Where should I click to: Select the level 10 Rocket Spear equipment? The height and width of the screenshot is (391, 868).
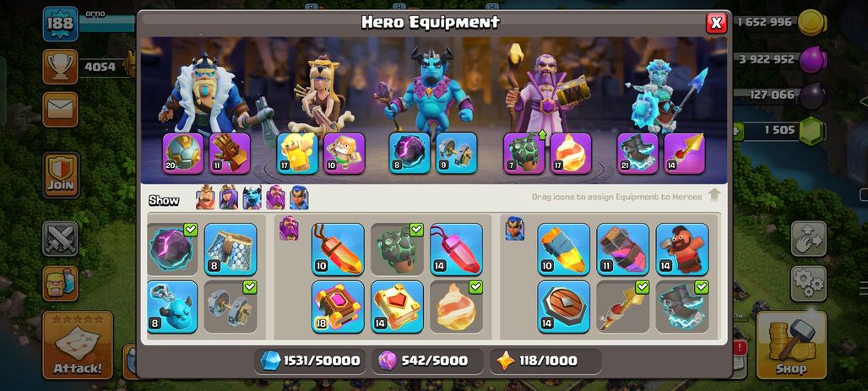(x=563, y=249)
